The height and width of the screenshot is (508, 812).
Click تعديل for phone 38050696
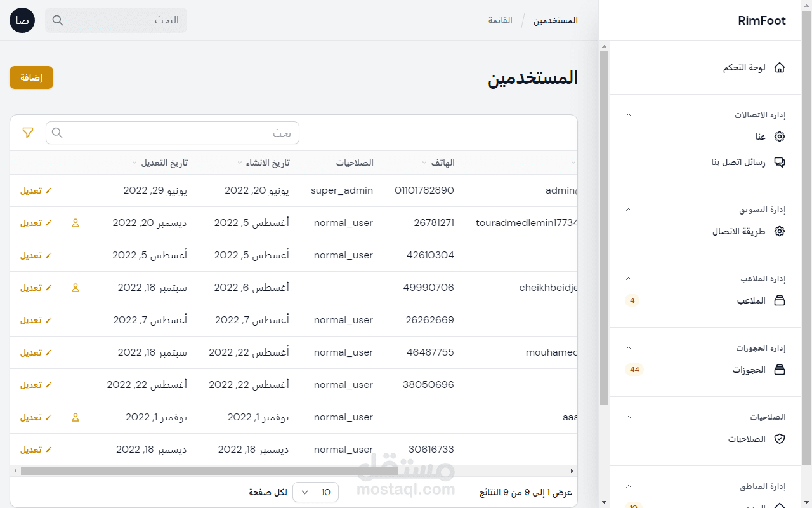click(36, 385)
